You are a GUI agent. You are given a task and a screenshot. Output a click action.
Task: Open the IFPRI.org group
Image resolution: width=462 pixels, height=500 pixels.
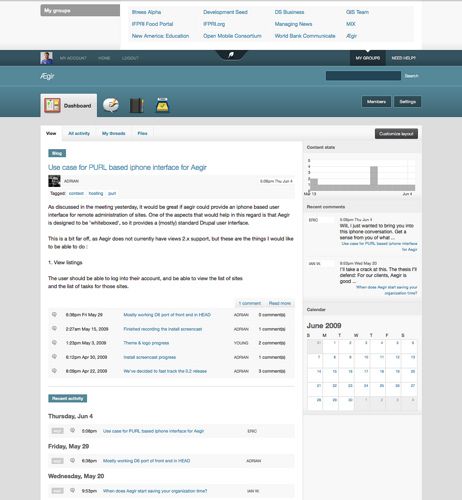pyautogui.click(x=214, y=24)
